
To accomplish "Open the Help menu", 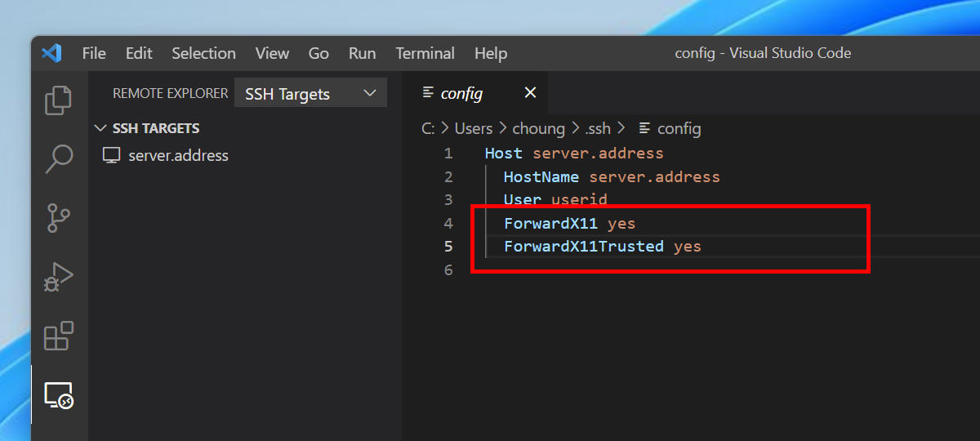I will tap(491, 53).
